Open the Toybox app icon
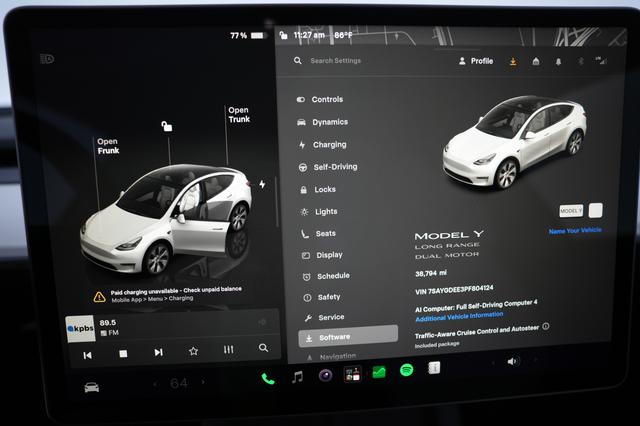 pyautogui.click(x=353, y=373)
